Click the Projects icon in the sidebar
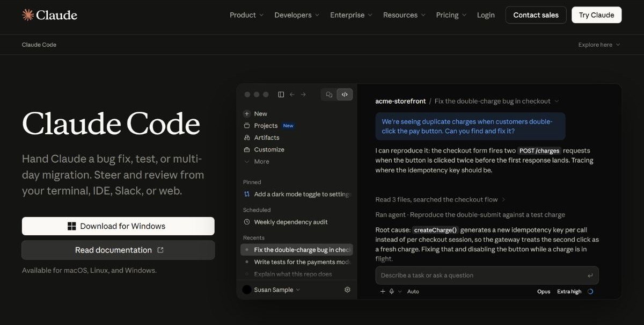Image resolution: width=644 pixels, height=325 pixels. [247, 126]
